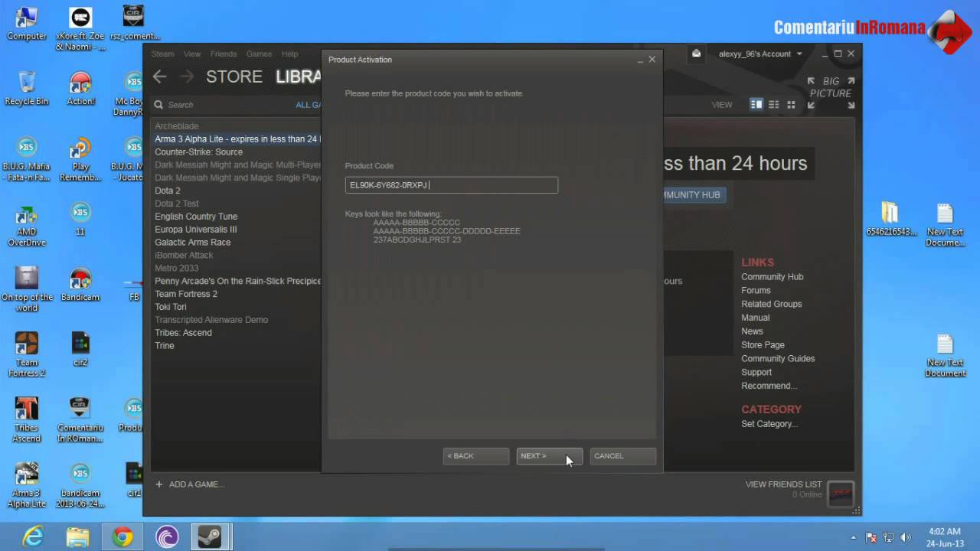Open the Bandicam desktop shortcut
The height and width of the screenshot is (551, 980).
coord(80,284)
